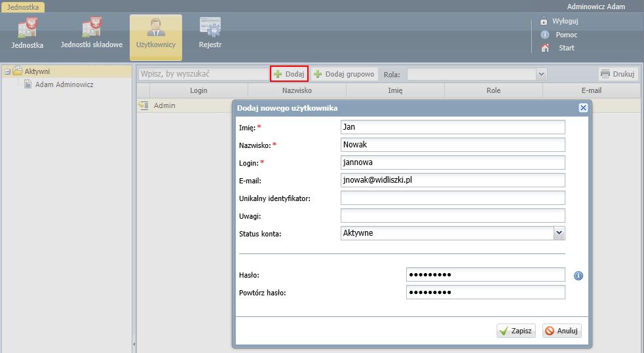Click the info icon beside Pomoc
The height and width of the screenshot is (353, 644).
coord(544,35)
